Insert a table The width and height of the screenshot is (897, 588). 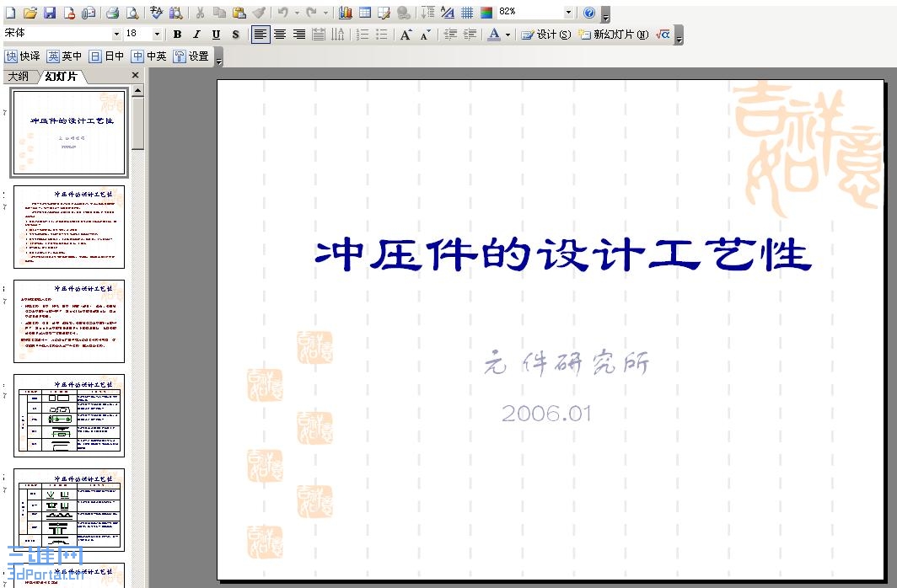pos(365,12)
